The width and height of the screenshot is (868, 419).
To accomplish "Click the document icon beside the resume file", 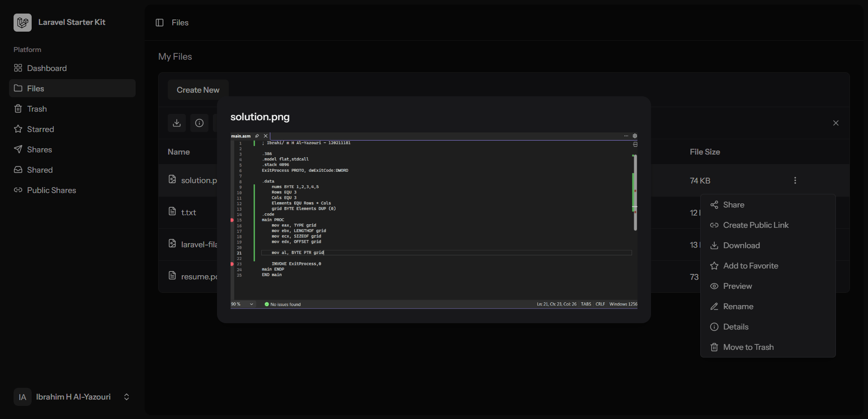I will coord(172,275).
